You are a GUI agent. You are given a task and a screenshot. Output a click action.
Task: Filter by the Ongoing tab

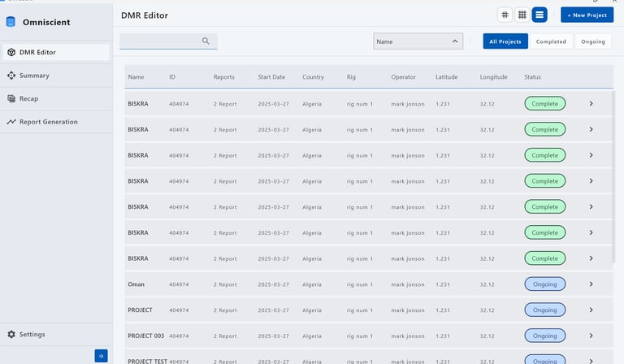592,41
